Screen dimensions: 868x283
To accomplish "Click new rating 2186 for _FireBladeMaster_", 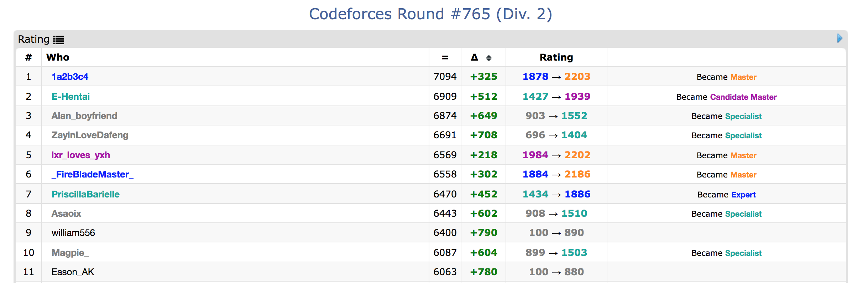I will click(x=577, y=174).
